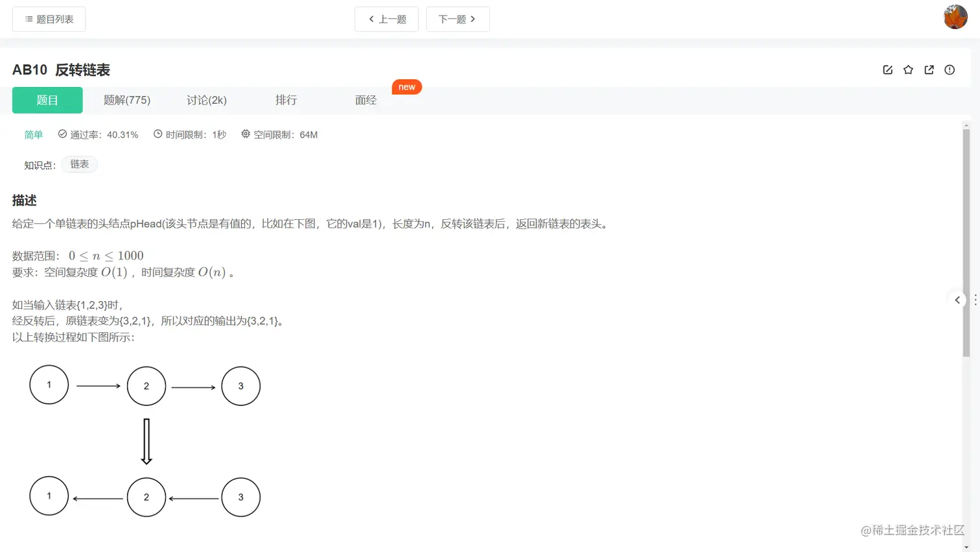The width and height of the screenshot is (980, 552).
Task: Click node 1 in the reversed list diagram
Action: [49, 496]
